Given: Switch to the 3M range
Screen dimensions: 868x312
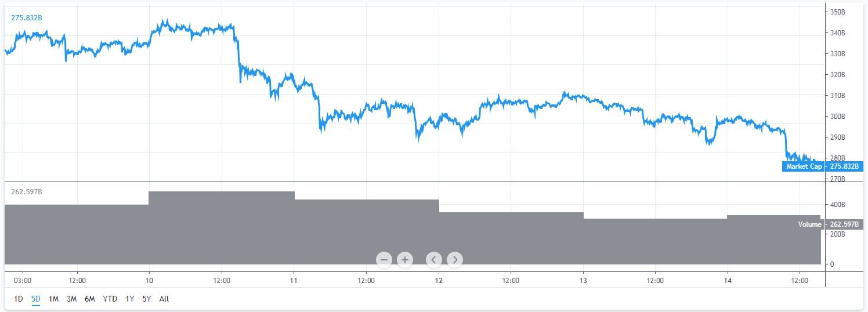Looking at the screenshot, I should [x=71, y=299].
